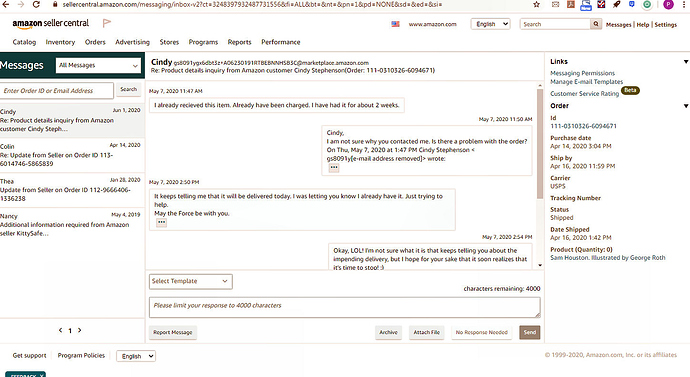Click the flag icon beside Seller Central logo
Screen dimensions: 690x377
pyautogui.click(x=106, y=23)
